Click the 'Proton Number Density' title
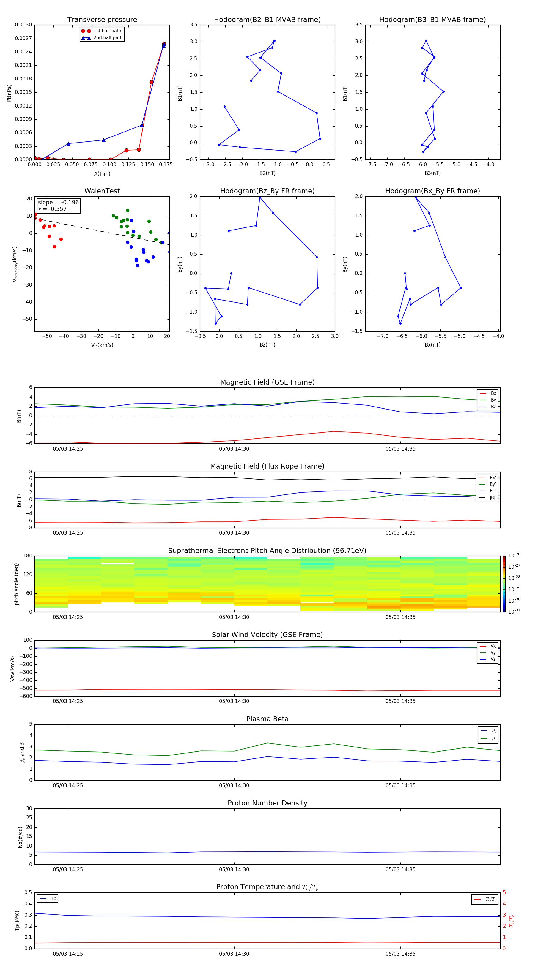 click(x=267, y=803)
